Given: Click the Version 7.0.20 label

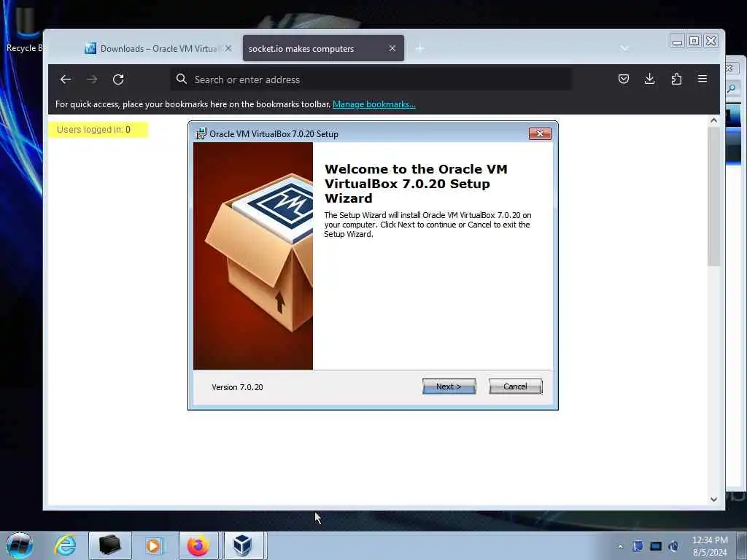Looking at the screenshot, I should click(237, 387).
